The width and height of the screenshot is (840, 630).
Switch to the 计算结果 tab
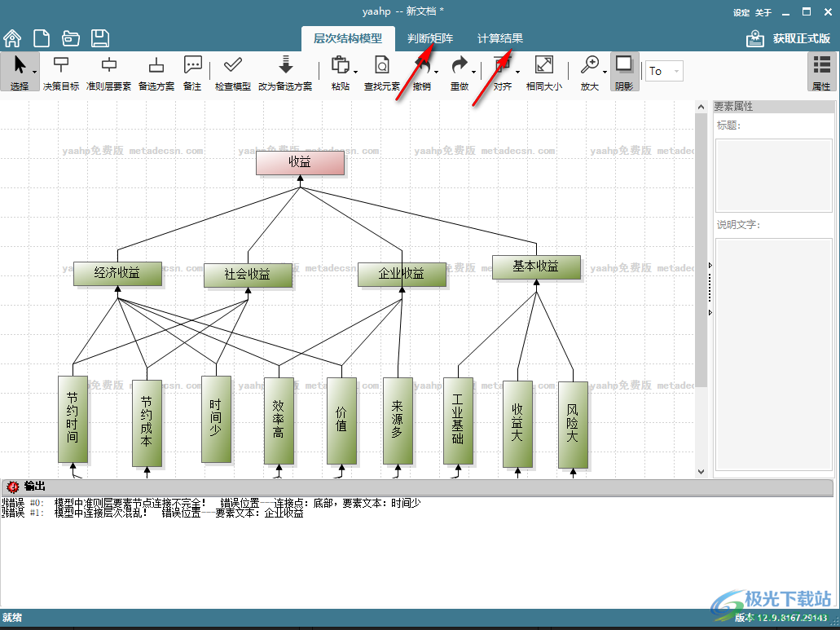500,38
